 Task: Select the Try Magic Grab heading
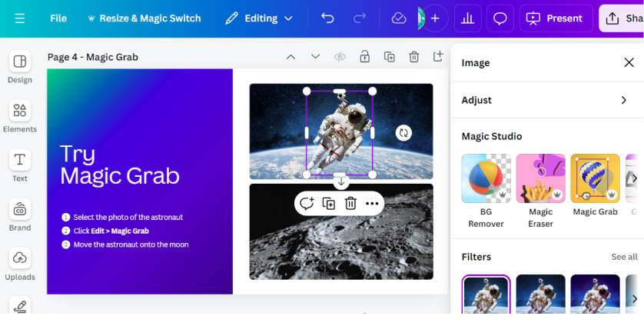[120, 165]
